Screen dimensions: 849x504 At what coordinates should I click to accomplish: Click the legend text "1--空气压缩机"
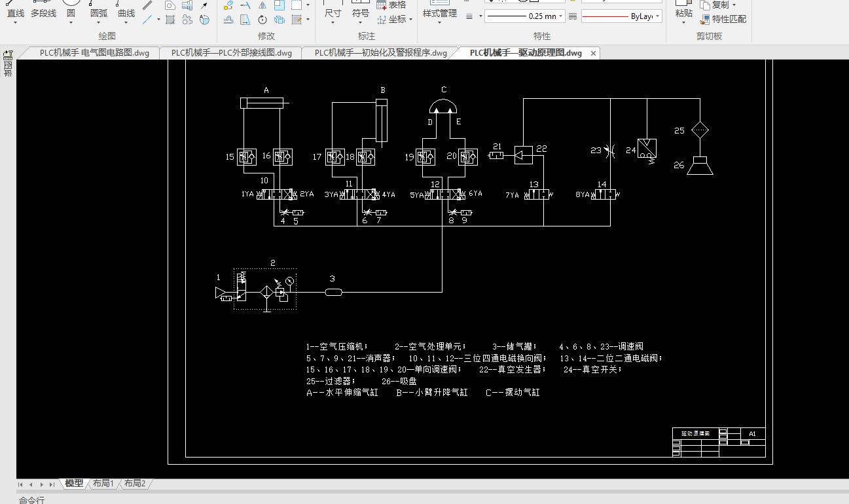336,347
